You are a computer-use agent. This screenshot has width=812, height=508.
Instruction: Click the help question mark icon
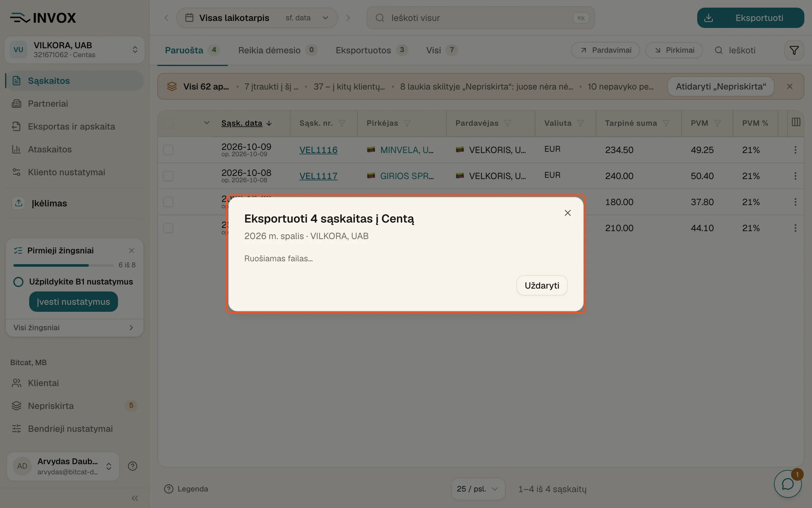pos(133,466)
